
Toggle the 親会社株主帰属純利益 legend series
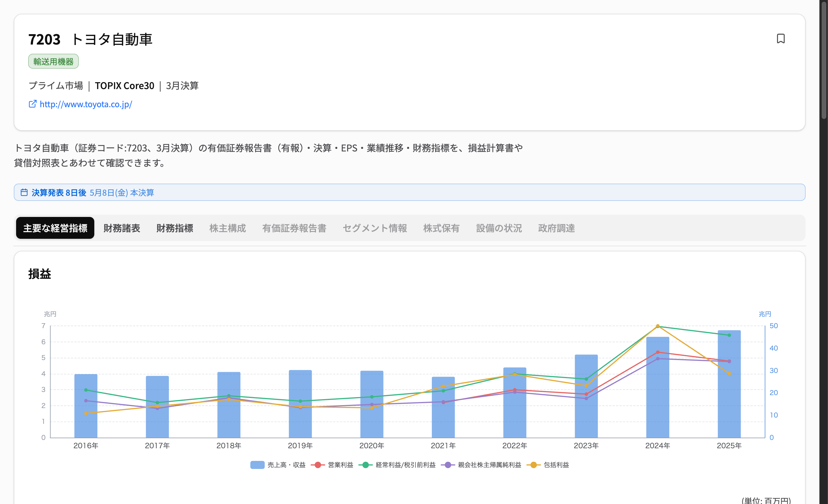tap(481, 465)
